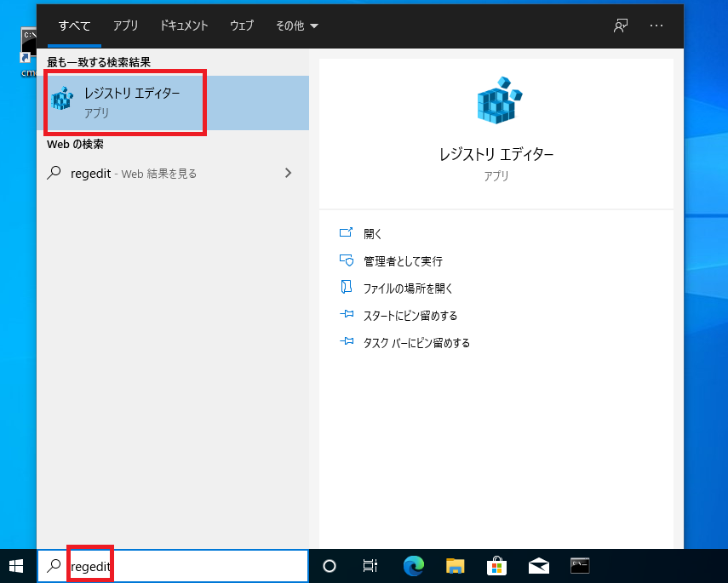Click the 管理者として実行 shield icon

click(x=346, y=260)
